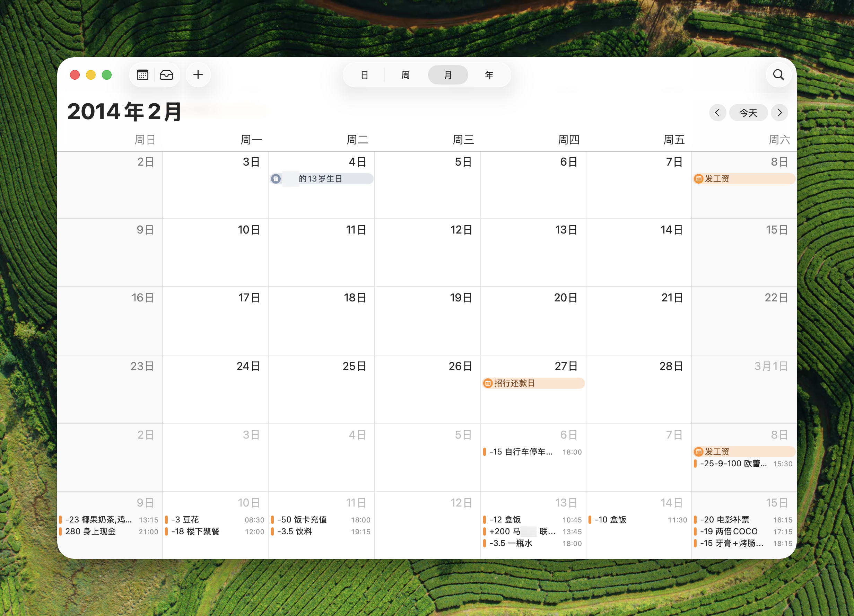Go to next month with right chevron
This screenshot has height=616, width=854.
point(779,113)
